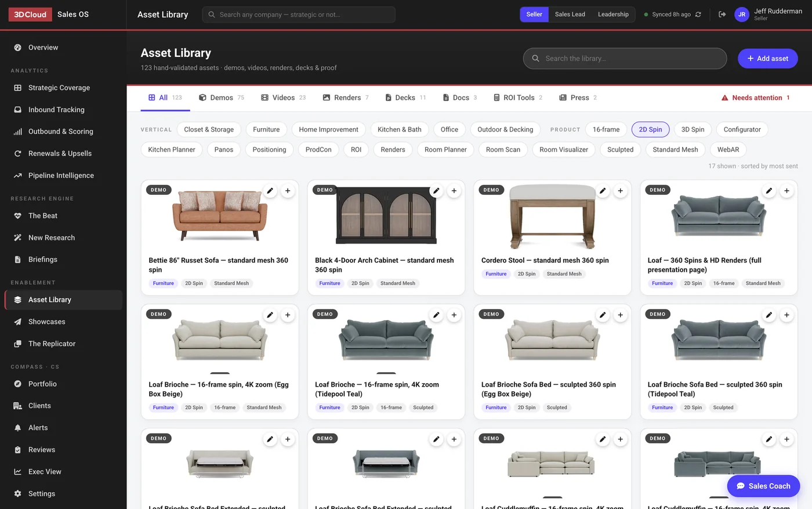
Task: Click plus icon on Black 4-Door Arch Cabinet
Action: [x=454, y=191]
